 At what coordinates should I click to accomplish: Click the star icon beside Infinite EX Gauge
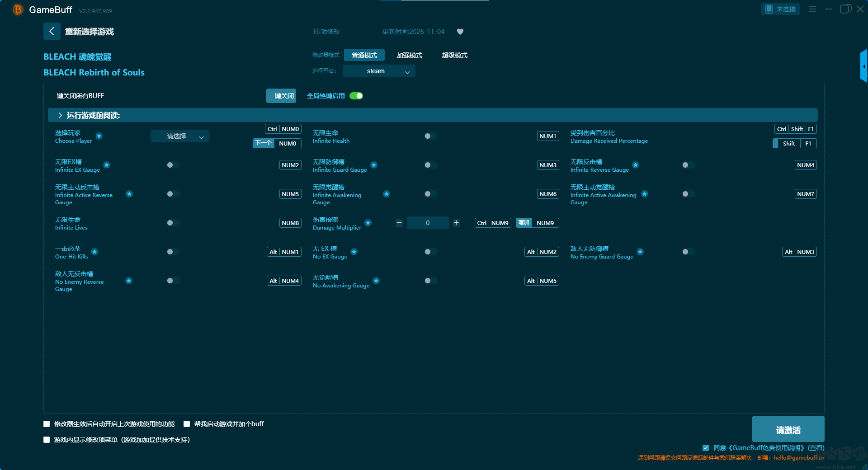(x=107, y=165)
